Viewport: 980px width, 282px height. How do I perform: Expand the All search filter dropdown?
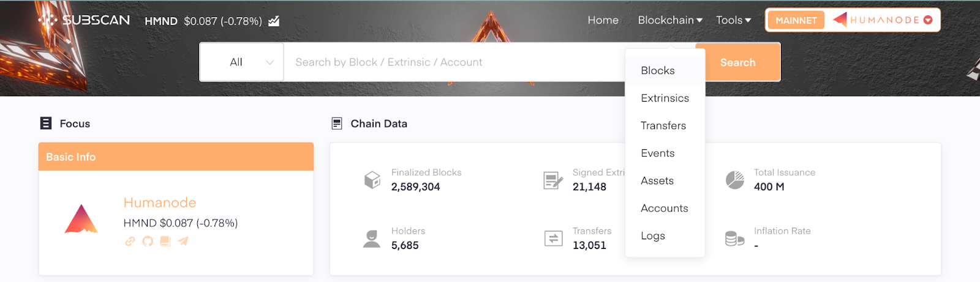242,62
